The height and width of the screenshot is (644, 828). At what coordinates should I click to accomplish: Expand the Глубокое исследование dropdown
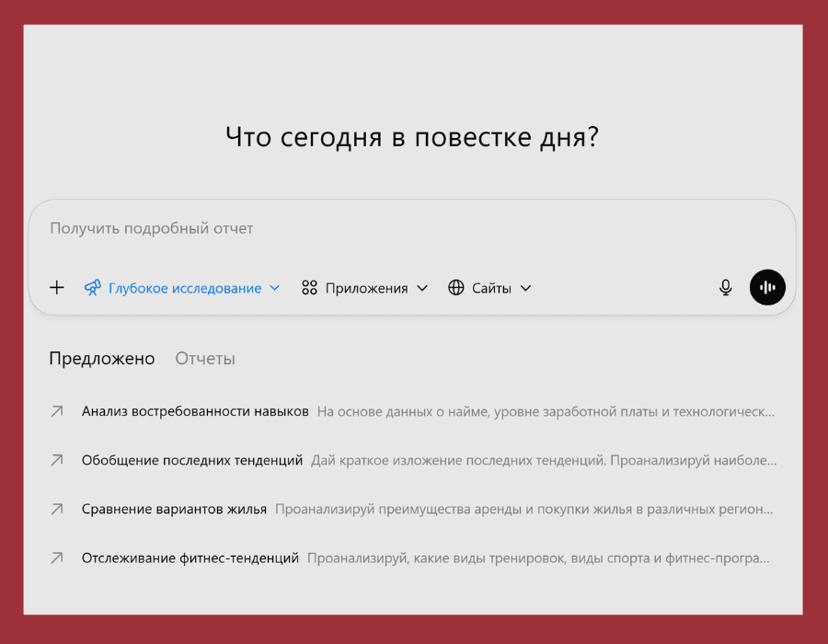pyautogui.click(x=274, y=287)
